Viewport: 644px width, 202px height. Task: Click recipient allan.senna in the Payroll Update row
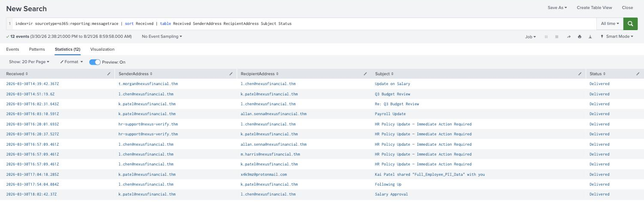[x=274, y=114]
